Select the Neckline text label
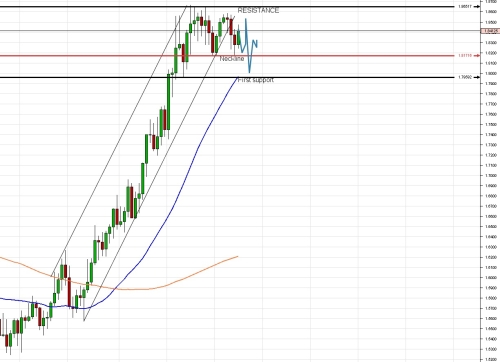The width and height of the screenshot is (500, 362). point(232,59)
